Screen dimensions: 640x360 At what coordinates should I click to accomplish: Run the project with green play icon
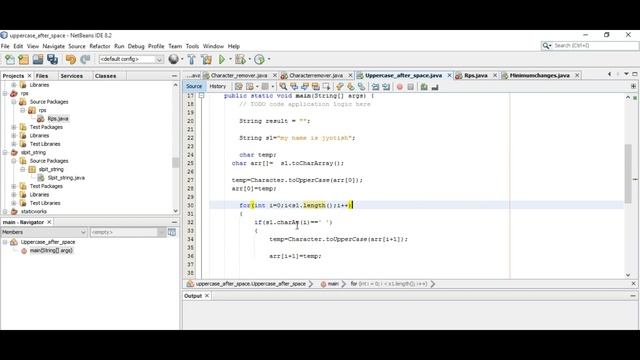222,59
